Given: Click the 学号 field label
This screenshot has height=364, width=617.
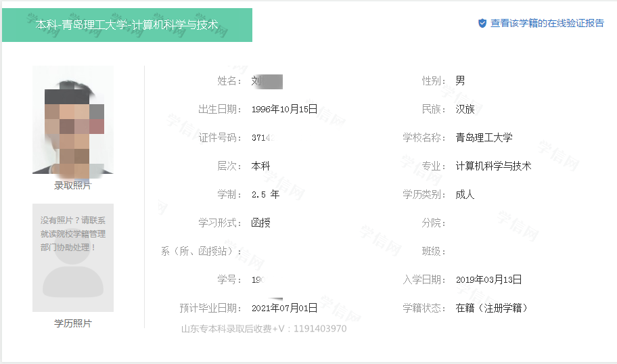Looking at the screenshot, I should (229, 279).
